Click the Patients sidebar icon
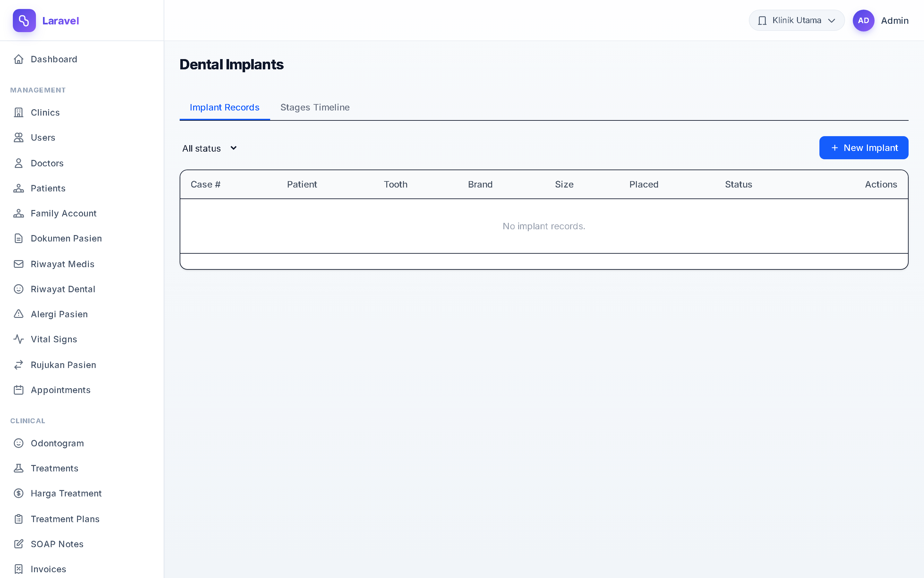 tap(18, 188)
